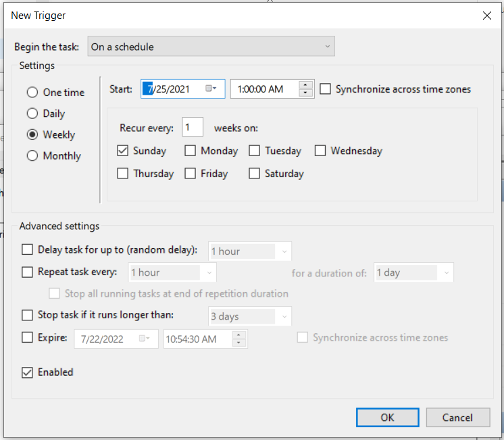Viewport: 504px width, 440px height.
Task: Click the Cancel button
Action: tap(457, 418)
